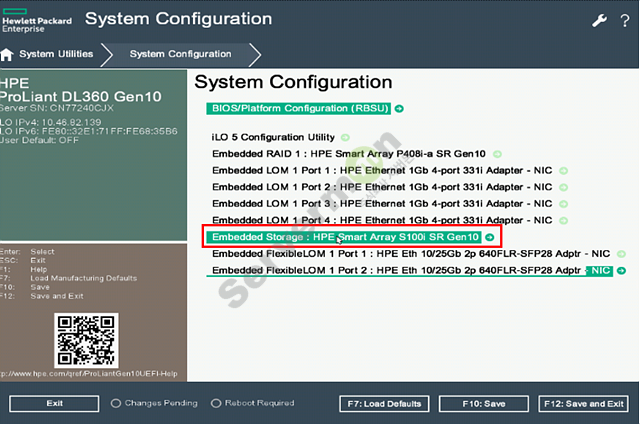Open the wrench settings icon
Screen dimensions: 640x424
tap(599, 20)
